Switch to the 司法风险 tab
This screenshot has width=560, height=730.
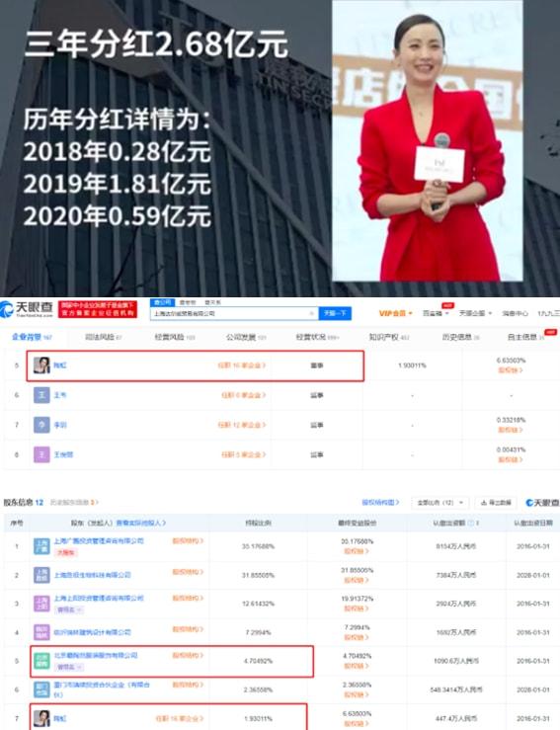(x=104, y=337)
